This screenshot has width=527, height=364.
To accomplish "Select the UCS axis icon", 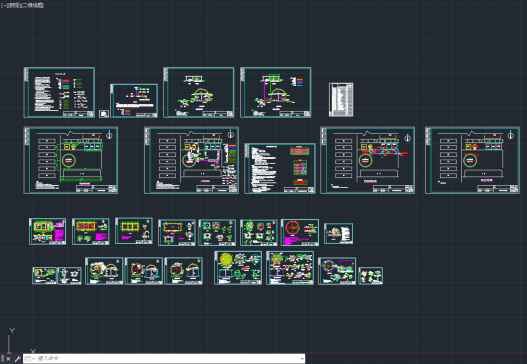I will 20,341.
